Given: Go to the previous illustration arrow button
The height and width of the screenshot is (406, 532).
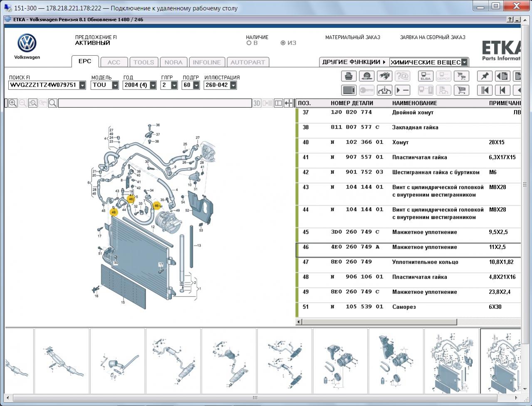Looking at the screenshot, I should [502, 90].
